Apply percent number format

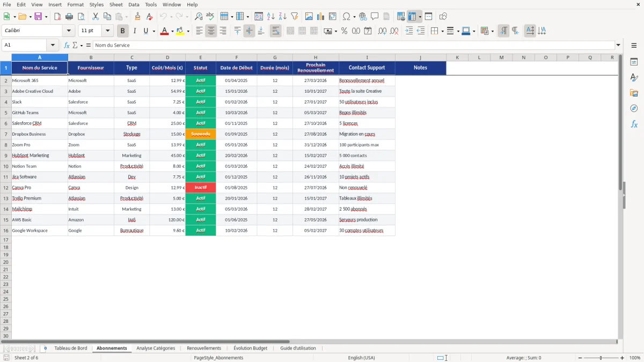[x=343, y=31]
